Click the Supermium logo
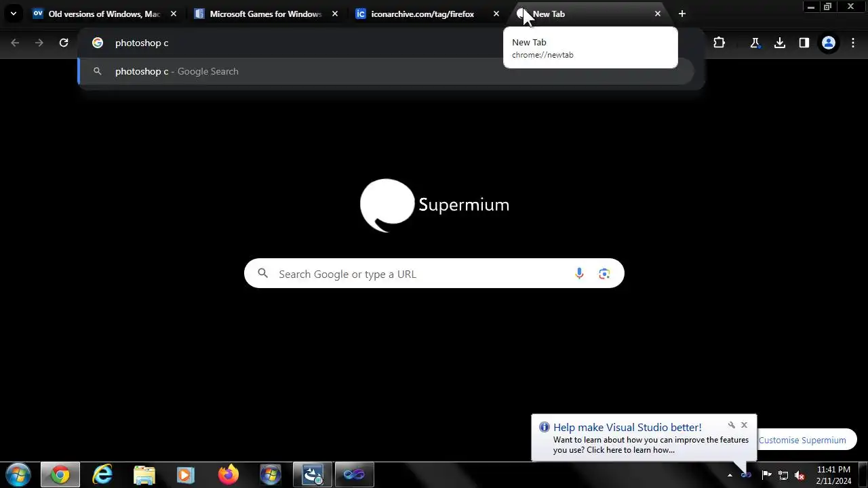This screenshot has height=488, width=868. [435, 205]
